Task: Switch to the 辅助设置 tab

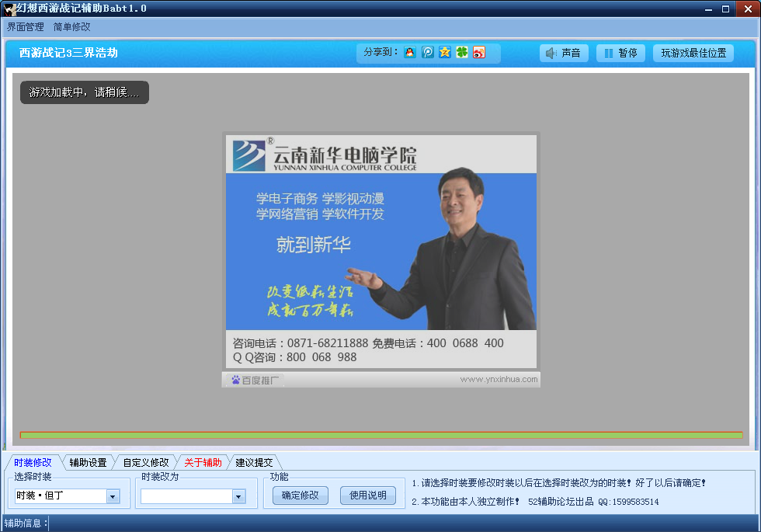Action: click(88, 463)
